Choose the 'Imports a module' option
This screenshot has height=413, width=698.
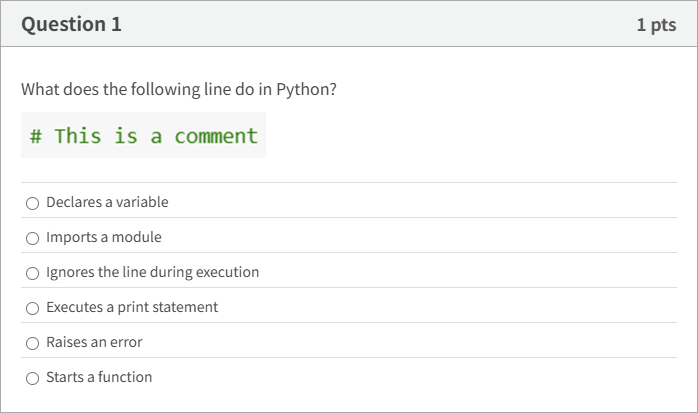click(x=32, y=238)
